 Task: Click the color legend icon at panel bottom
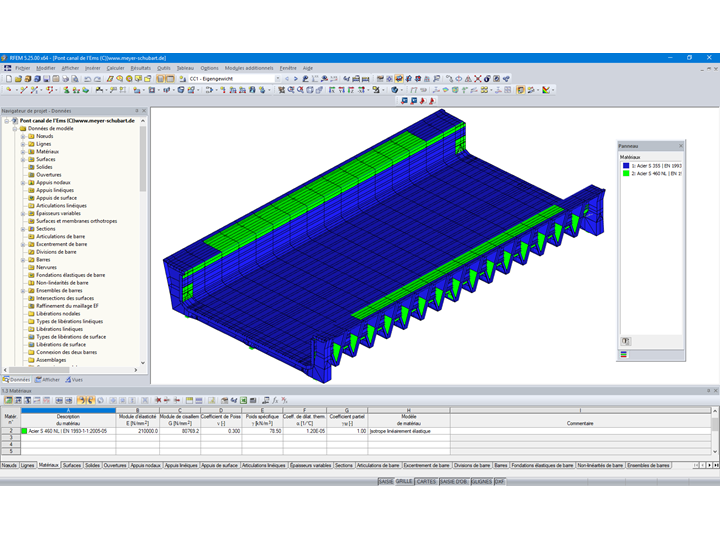[x=624, y=354]
